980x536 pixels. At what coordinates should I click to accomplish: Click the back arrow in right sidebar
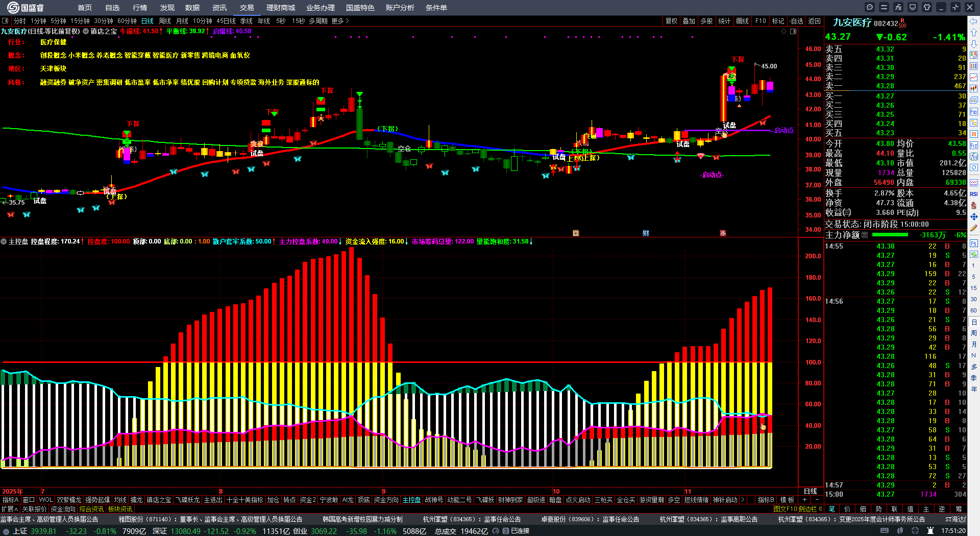coord(974,21)
